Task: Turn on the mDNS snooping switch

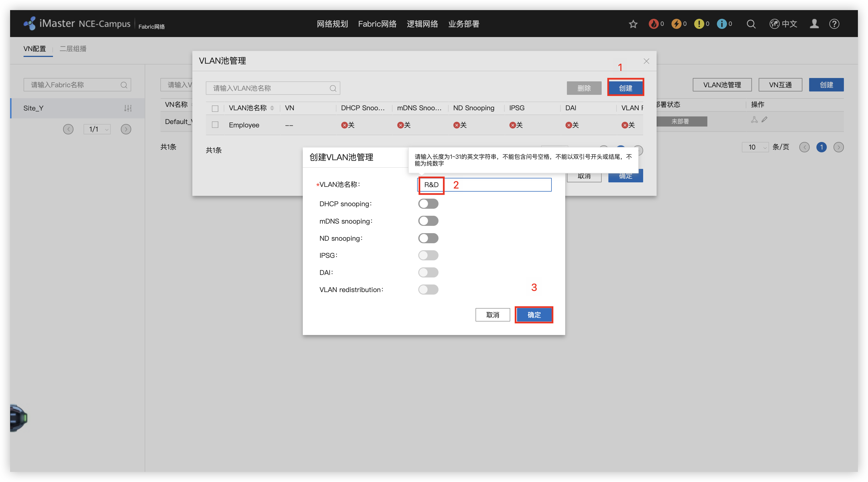Action: [x=428, y=221]
